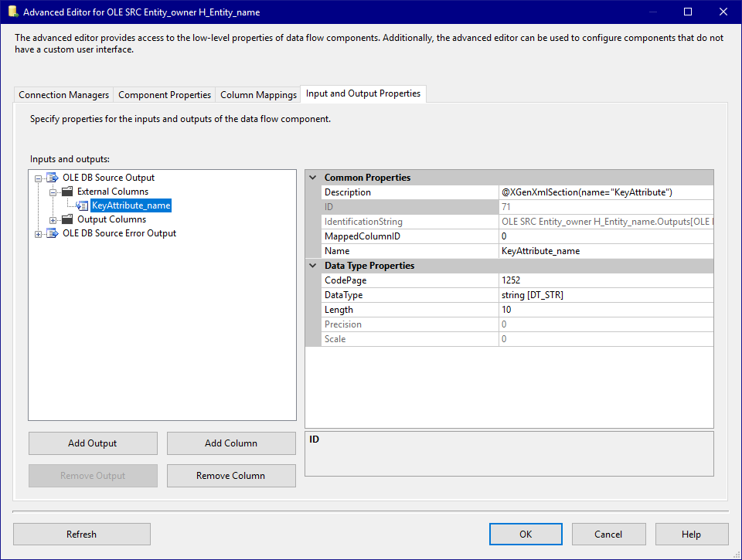742x560 pixels.
Task: Click the External Columns folder icon
Action: point(67,192)
